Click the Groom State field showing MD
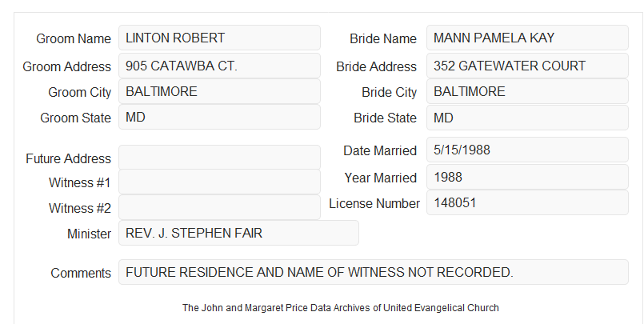 [x=219, y=117]
